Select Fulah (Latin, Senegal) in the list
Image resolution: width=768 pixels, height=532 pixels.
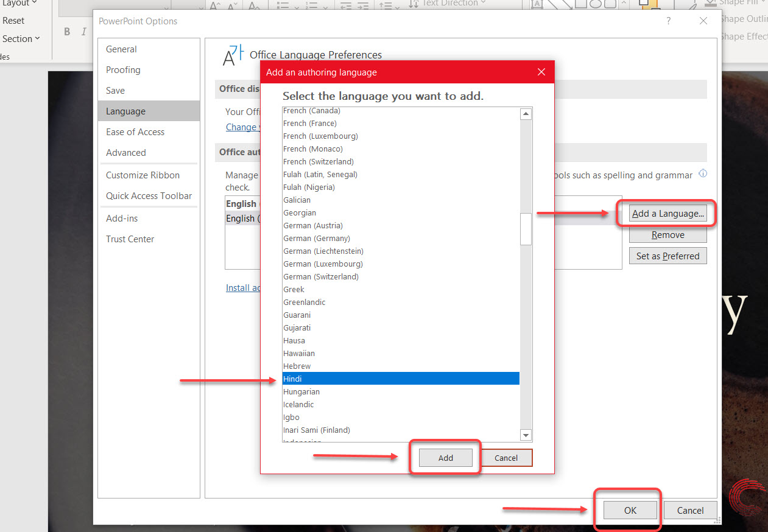(x=401, y=174)
